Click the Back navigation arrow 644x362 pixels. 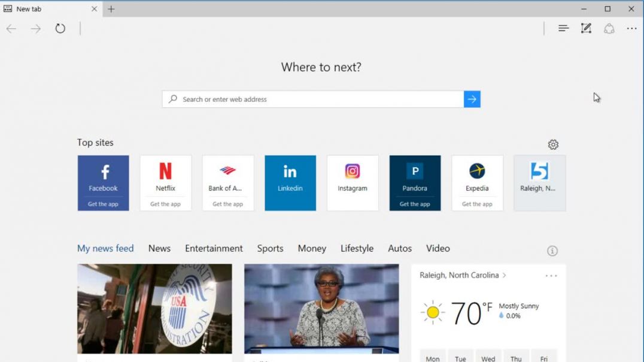tap(11, 28)
